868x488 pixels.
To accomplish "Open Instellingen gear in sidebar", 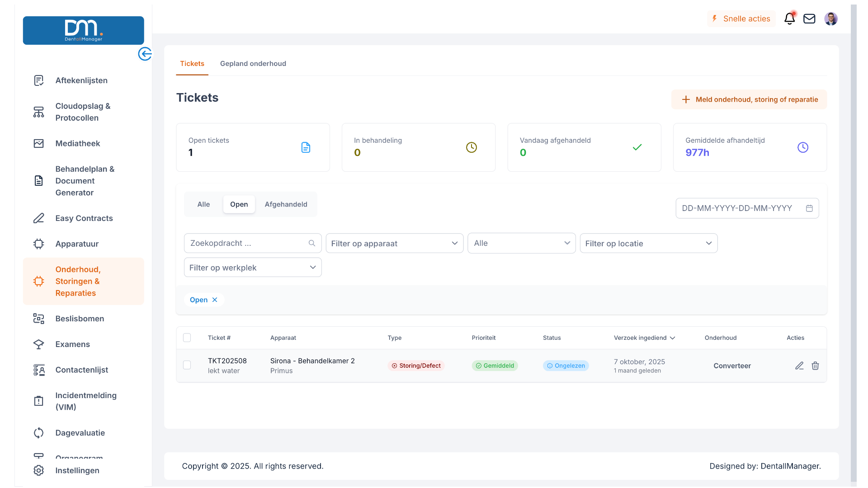I will (x=39, y=470).
